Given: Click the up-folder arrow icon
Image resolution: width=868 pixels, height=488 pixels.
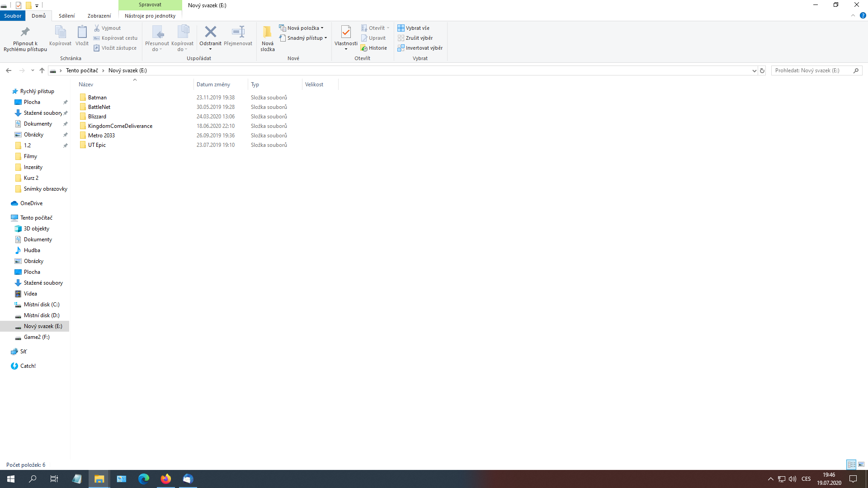Looking at the screenshot, I should [42, 70].
